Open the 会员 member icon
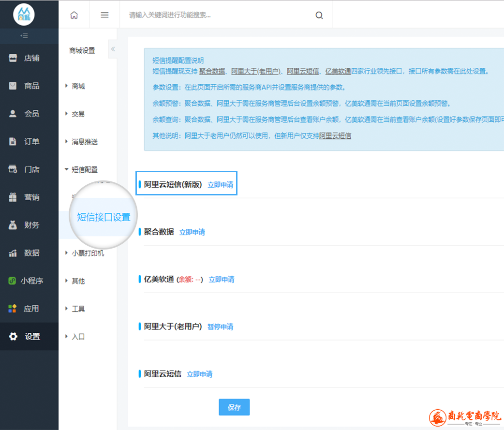The image size is (504, 430). pyautogui.click(x=13, y=114)
